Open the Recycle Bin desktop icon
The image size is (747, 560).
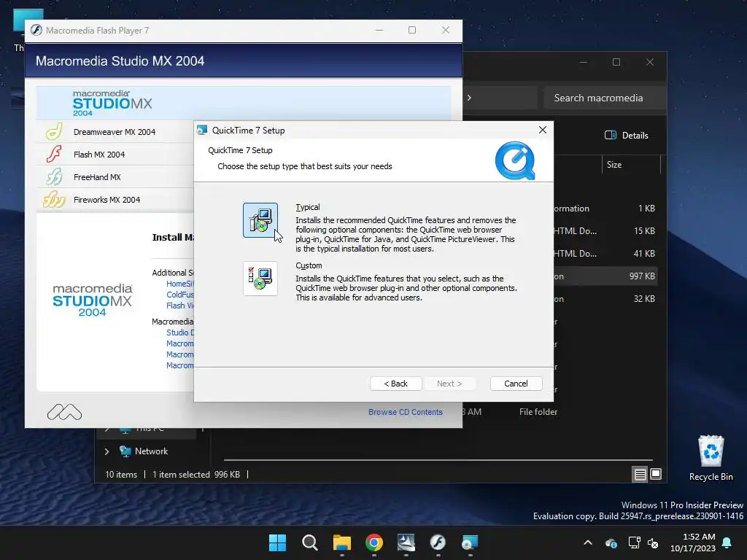(x=711, y=458)
